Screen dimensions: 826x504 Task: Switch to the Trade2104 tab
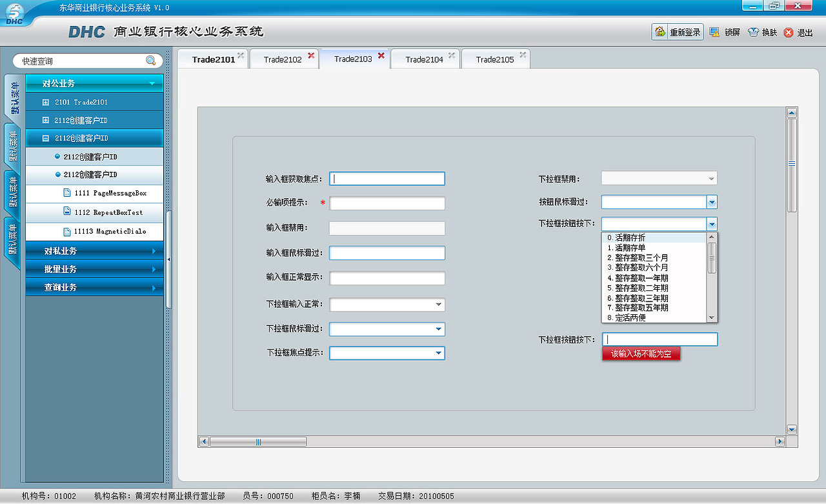424,59
